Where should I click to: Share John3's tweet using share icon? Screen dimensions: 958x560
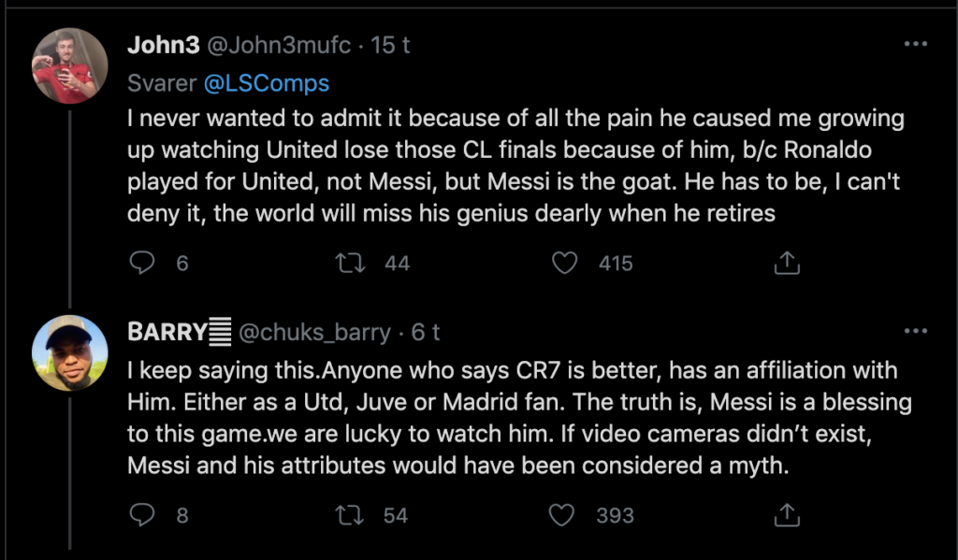click(x=786, y=264)
